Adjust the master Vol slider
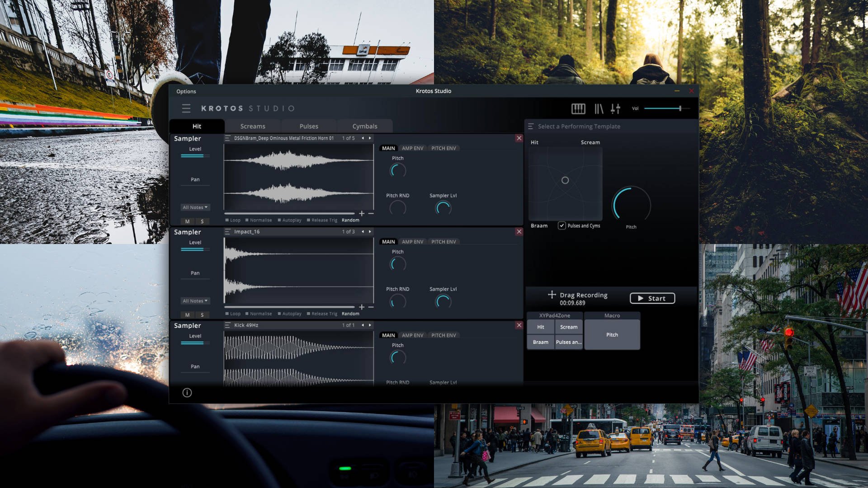Image resolution: width=868 pixels, height=488 pixels. pyautogui.click(x=679, y=108)
